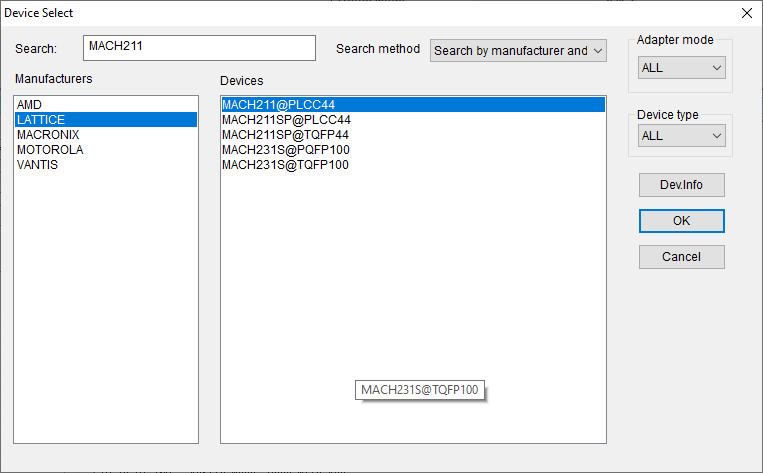
Task: Select LATTICE in the Manufacturers list
Action: (x=41, y=120)
